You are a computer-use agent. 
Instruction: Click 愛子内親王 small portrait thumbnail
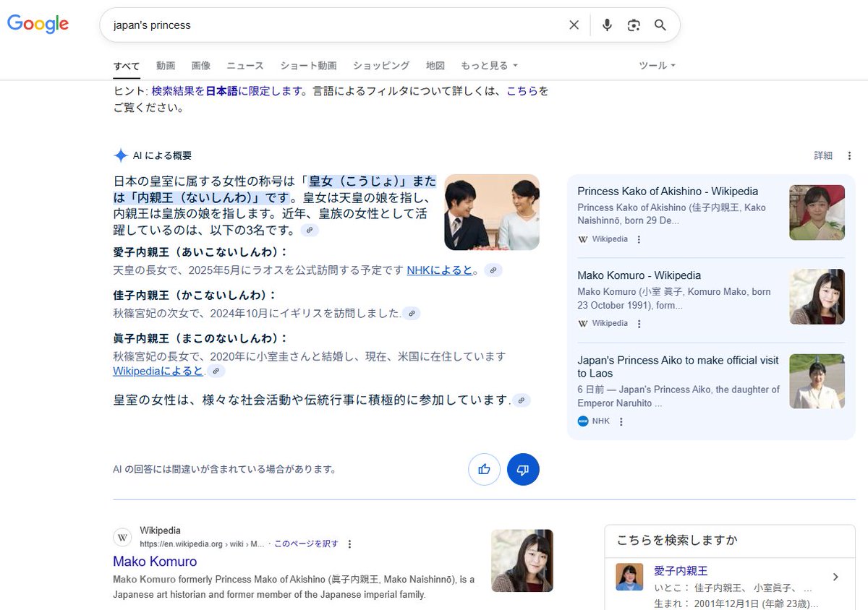pyautogui.click(x=629, y=577)
